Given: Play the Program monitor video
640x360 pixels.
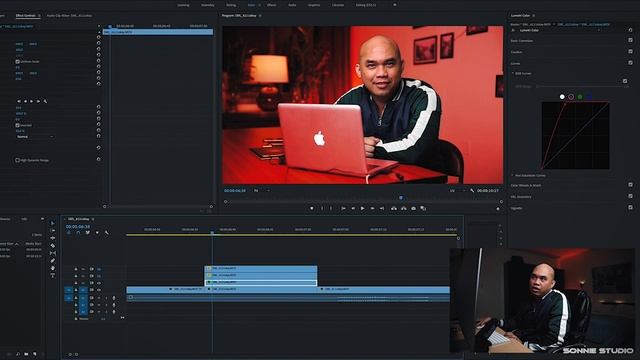Looking at the screenshot, I should tap(362, 209).
